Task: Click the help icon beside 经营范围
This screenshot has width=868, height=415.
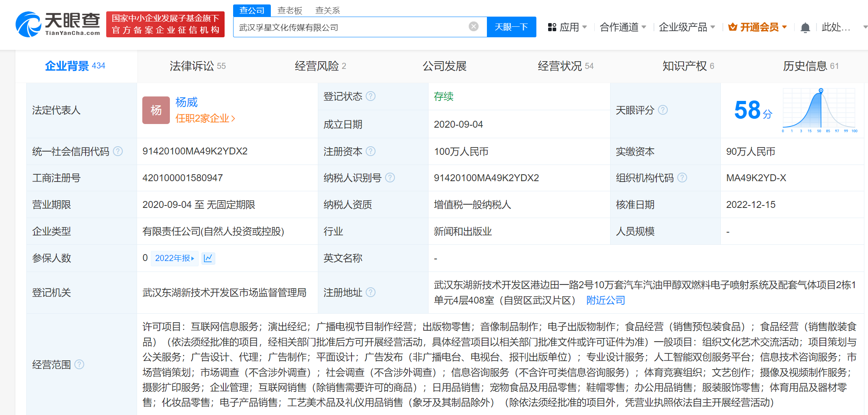Action: (79, 365)
